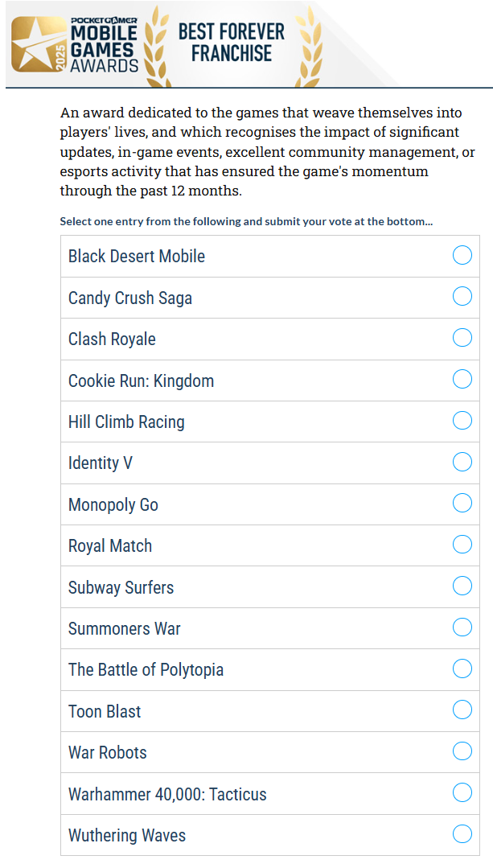This screenshot has width=493, height=868.
Task: Choose the Wuthering Waves radio button
Action: [x=462, y=834]
